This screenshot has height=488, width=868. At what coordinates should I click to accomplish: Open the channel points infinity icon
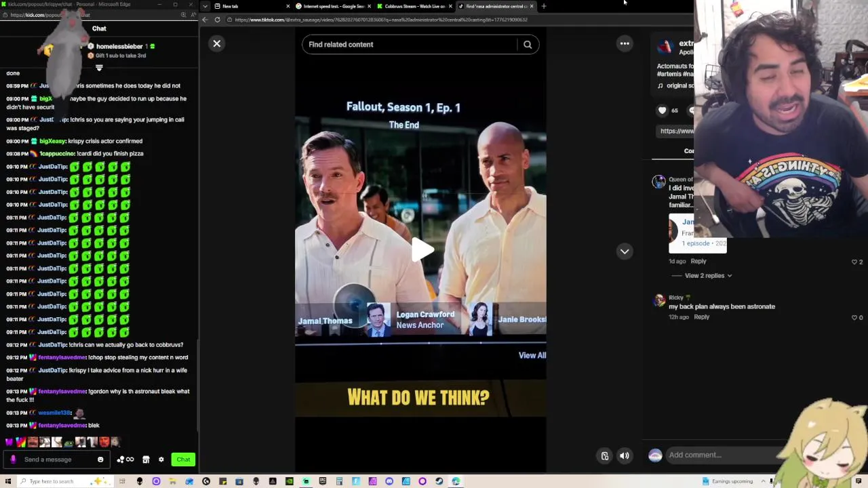125,460
